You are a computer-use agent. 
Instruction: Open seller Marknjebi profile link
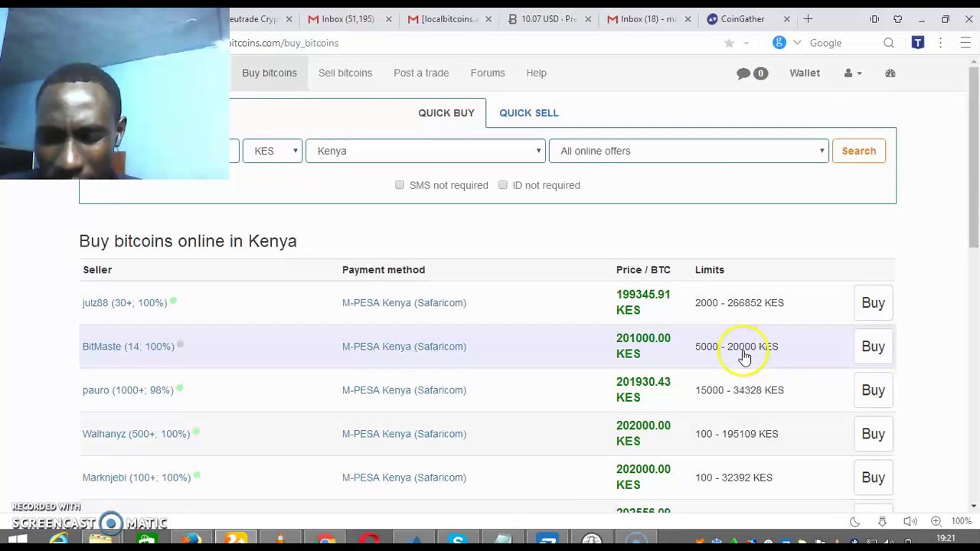point(136,478)
